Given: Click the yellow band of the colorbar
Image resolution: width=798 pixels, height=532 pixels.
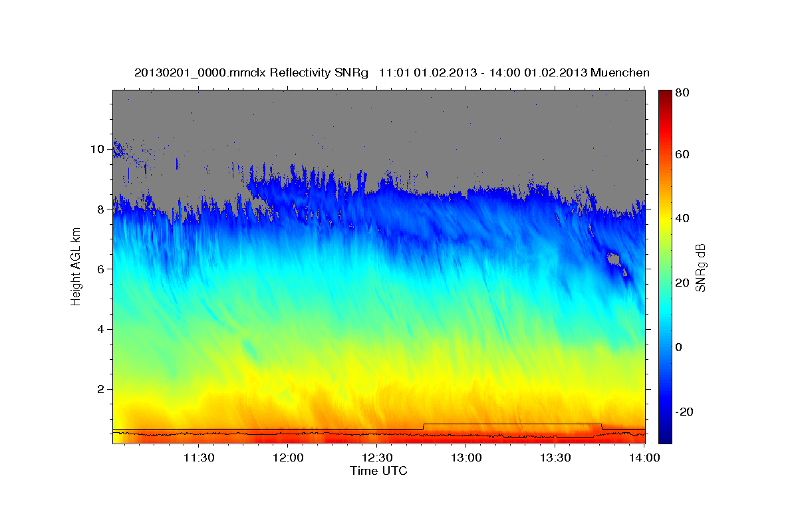Looking at the screenshot, I should (x=665, y=219).
